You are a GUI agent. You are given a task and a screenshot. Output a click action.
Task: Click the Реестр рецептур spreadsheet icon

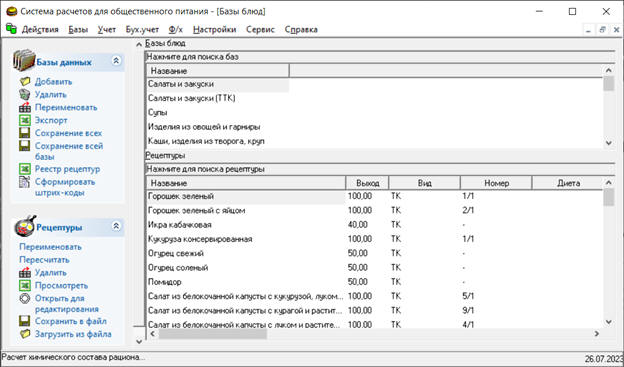point(25,169)
